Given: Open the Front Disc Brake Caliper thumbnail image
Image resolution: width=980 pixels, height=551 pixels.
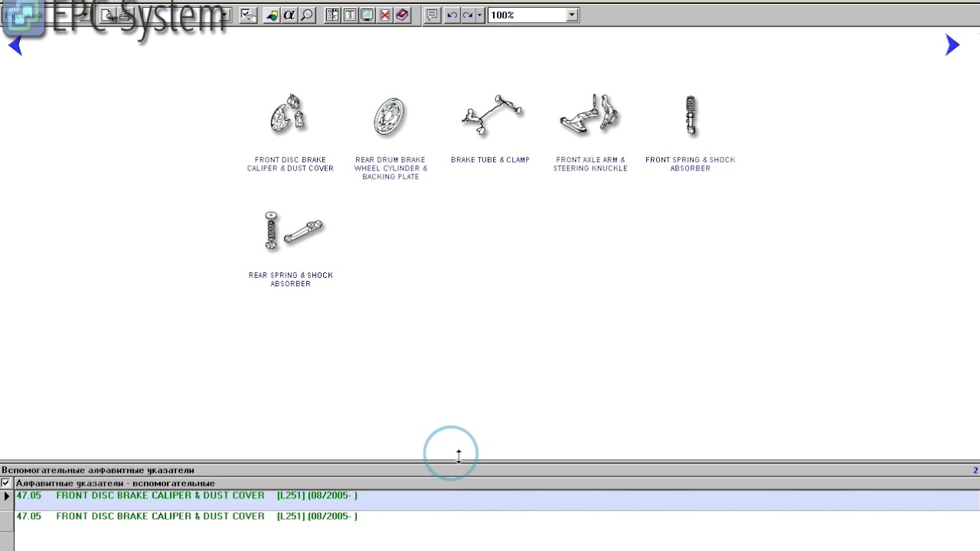Looking at the screenshot, I should 289,115.
